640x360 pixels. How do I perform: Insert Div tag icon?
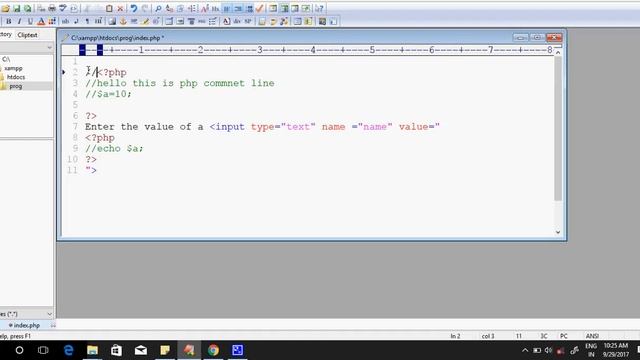coord(237,21)
